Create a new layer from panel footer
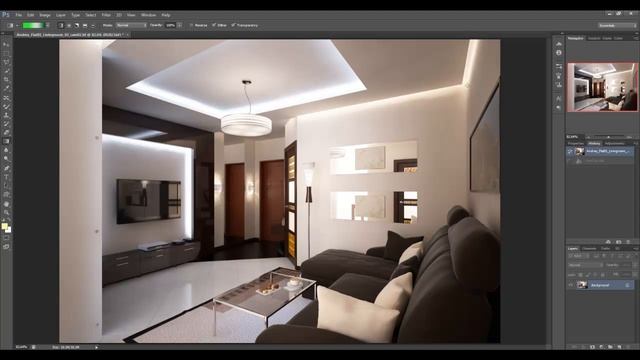Image resolution: width=640 pixels, height=360 pixels. 619,347
